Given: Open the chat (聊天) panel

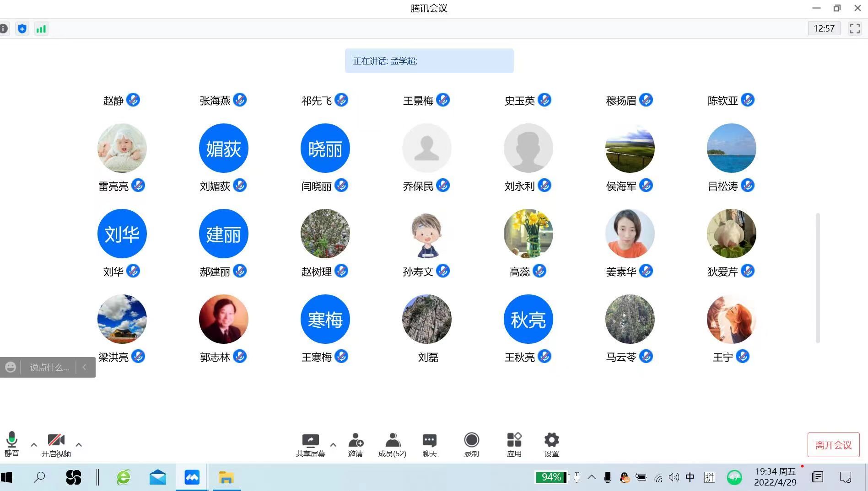Looking at the screenshot, I should [429, 444].
